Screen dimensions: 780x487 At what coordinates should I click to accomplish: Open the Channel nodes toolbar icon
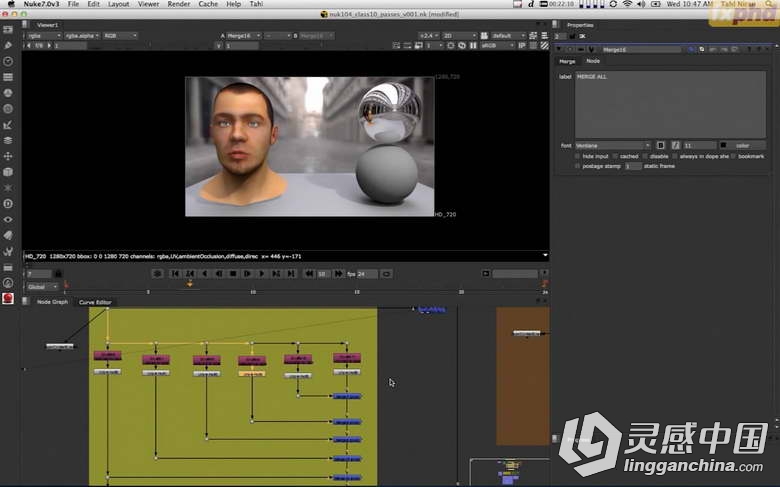coord(8,77)
